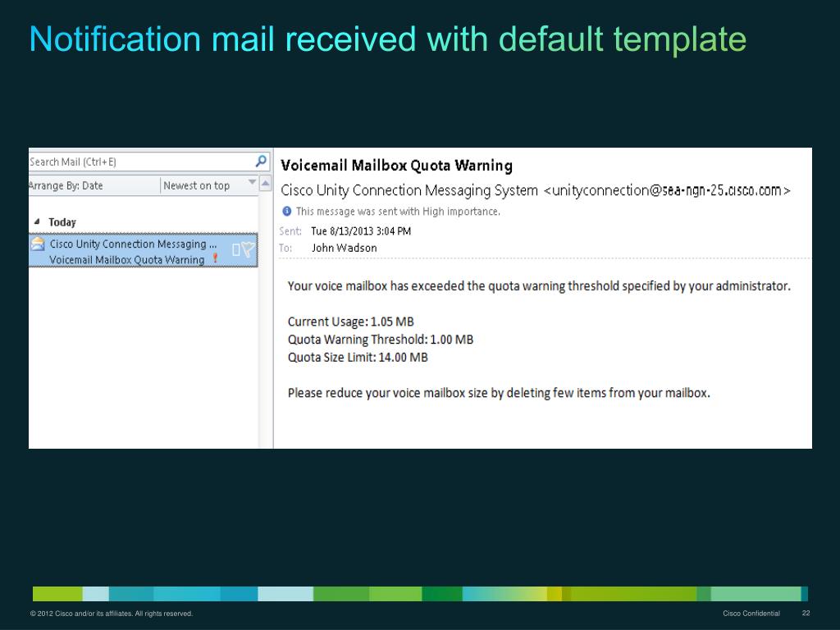Click the magnifier search icon

[261, 161]
